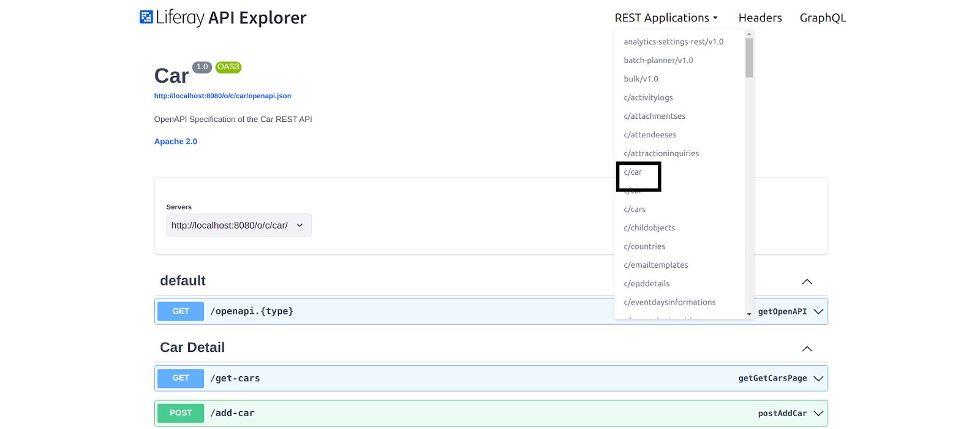Select c/emailtemplates entry

(x=656, y=265)
